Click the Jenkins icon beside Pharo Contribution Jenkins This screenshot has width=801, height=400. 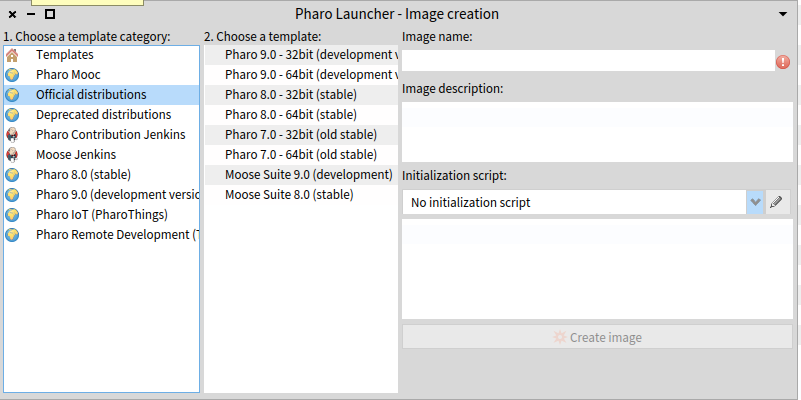(x=12, y=134)
